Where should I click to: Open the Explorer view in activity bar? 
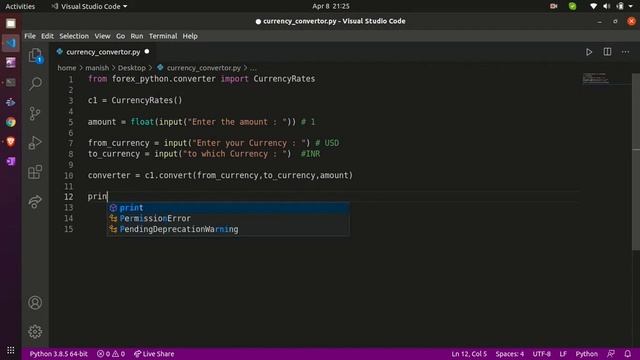coord(35,55)
